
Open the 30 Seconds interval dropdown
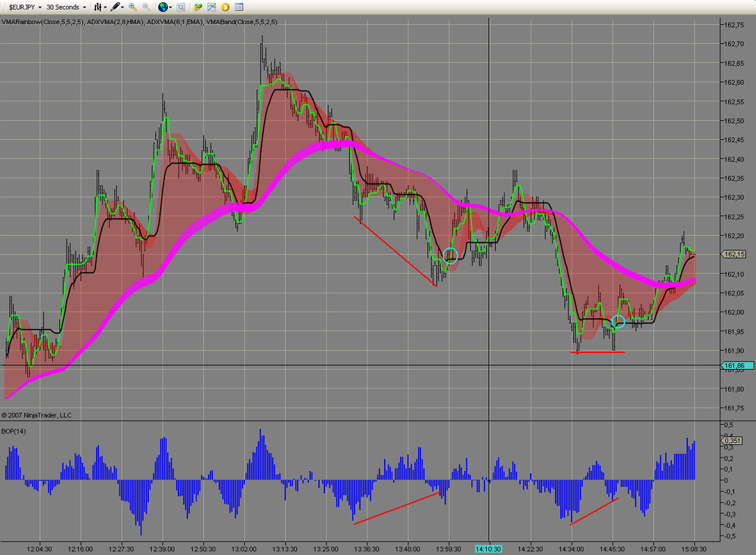click(x=66, y=8)
